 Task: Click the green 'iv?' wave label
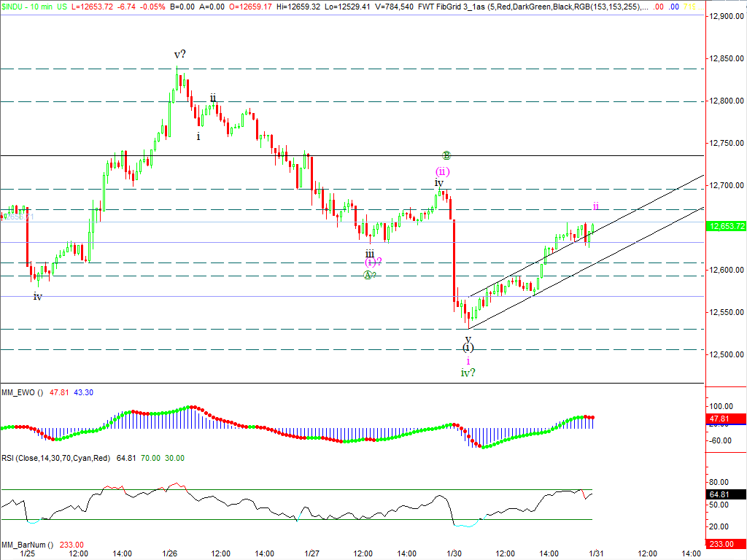pyautogui.click(x=468, y=373)
